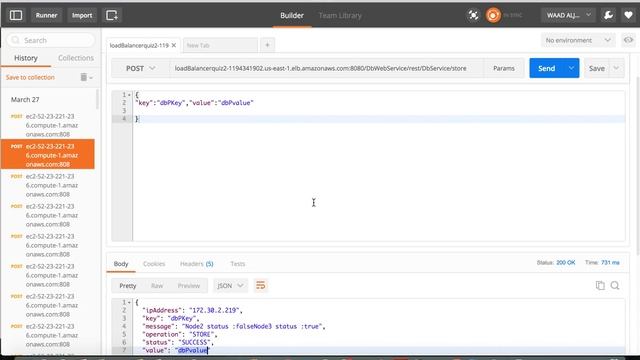Image resolution: width=640 pixels, height=360 pixels.
Task: Toggle the sidebar panel icon
Action: click(x=16, y=15)
